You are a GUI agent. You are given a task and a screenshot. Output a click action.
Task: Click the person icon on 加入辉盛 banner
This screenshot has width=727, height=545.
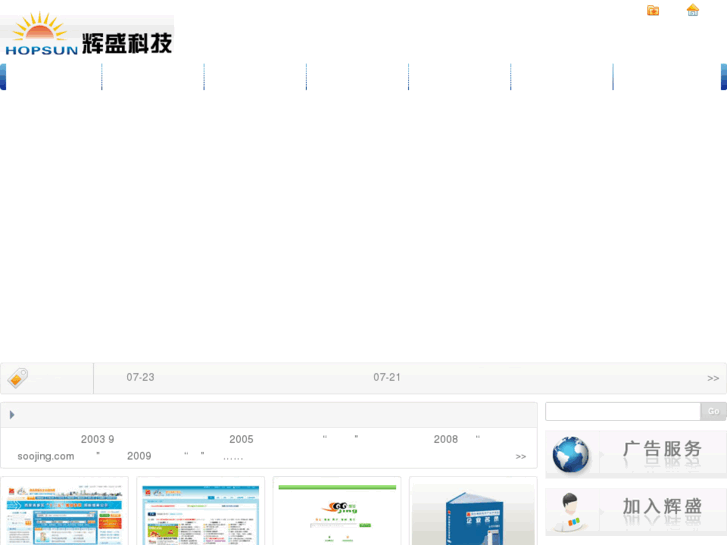570,512
